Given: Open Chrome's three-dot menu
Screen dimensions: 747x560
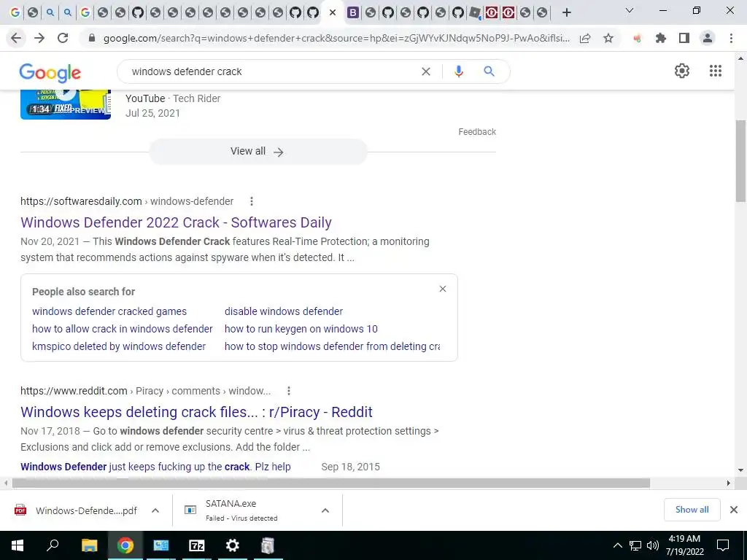Looking at the screenshot, I should click(731, 38).
